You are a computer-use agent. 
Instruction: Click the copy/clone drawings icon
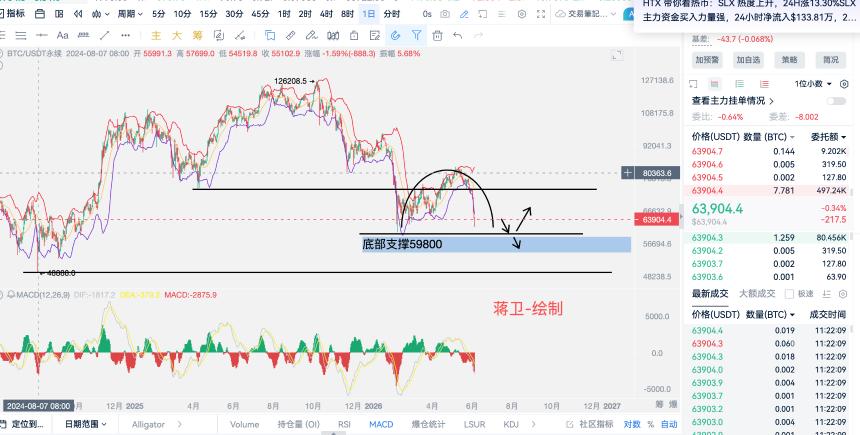pos(270,36)
